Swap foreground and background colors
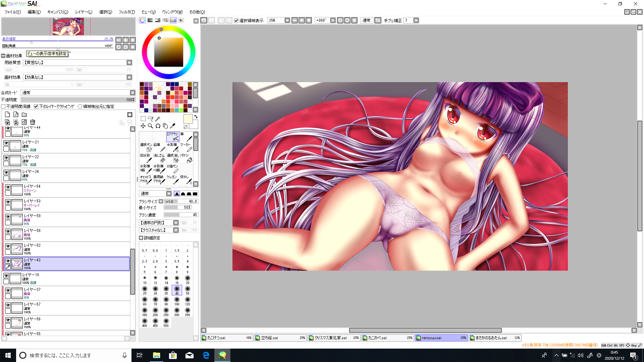This screenshot has height=362, width=644. coord(196,117)
